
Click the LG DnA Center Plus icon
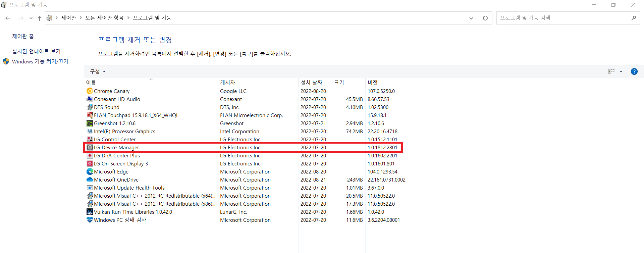click(90, 155)
